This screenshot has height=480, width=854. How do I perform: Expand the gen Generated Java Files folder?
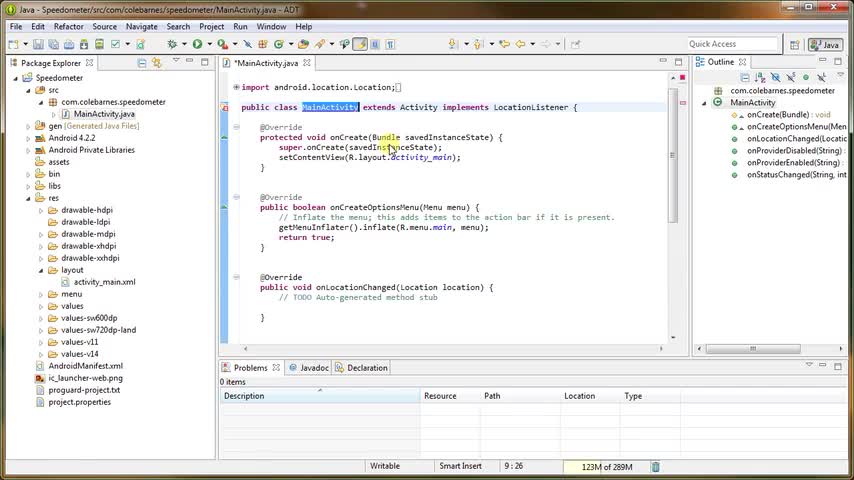tap(28, 126)
